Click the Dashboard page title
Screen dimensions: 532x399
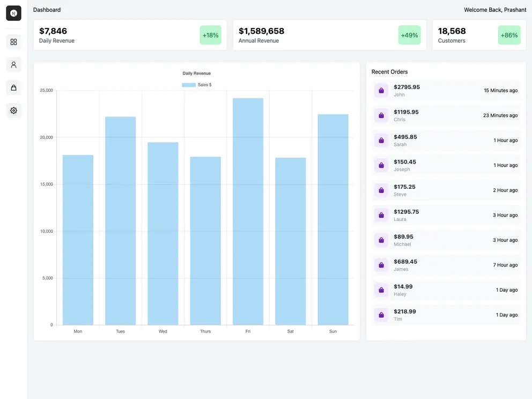(47, 10)
